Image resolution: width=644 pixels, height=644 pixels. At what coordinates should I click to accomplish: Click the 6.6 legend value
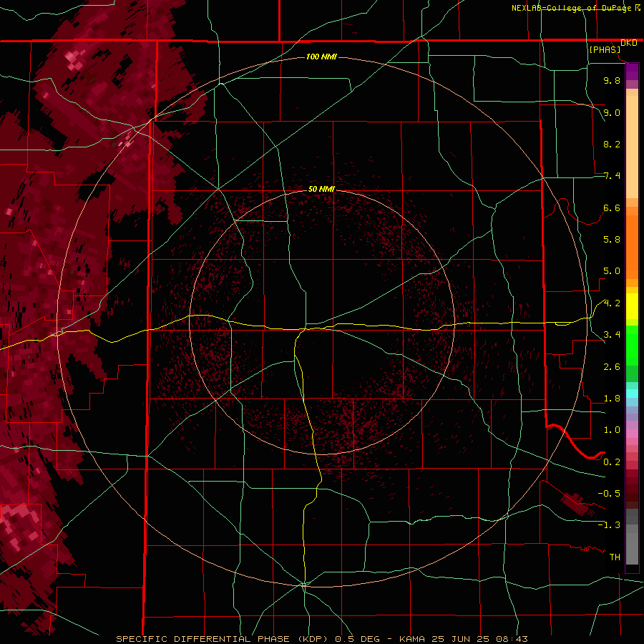click(x=612, y=208)
